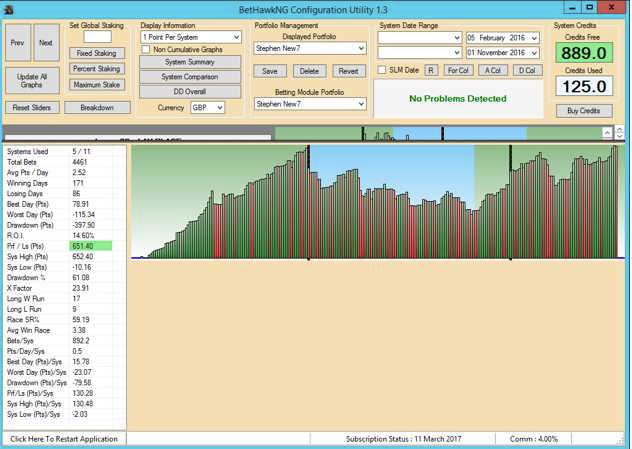This screenshot has height=449, width=632.
Task: Click the Prev button
Action: point(18,42)
